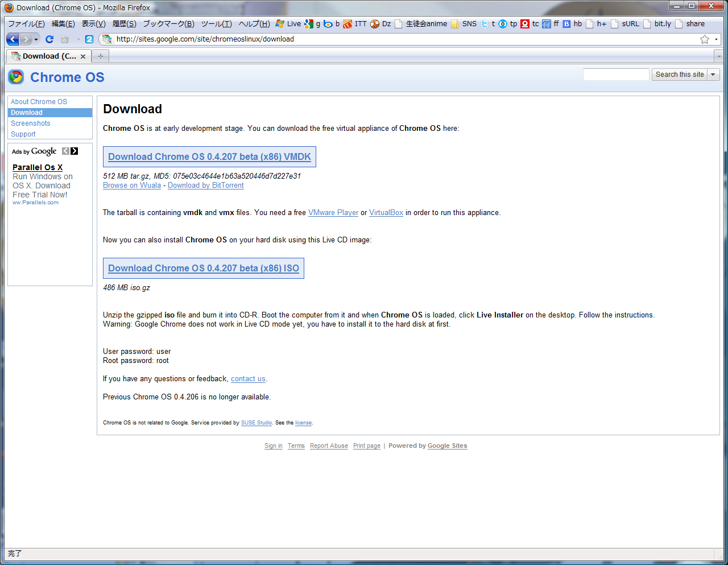
Task: Open the 生徒会anime bookmark
Action: point(421,24)
